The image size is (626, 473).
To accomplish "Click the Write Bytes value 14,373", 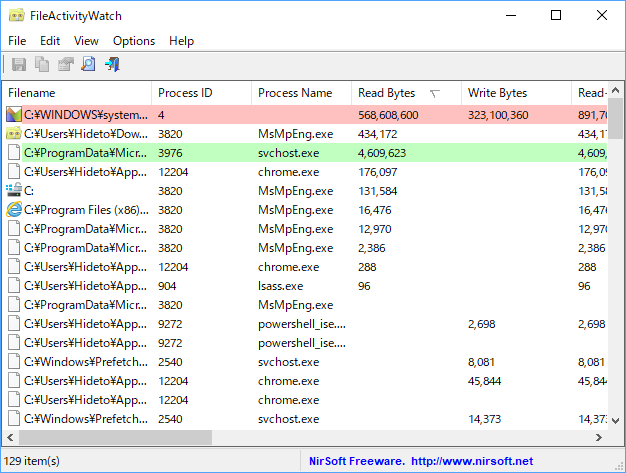I will (x=484, y=419).
